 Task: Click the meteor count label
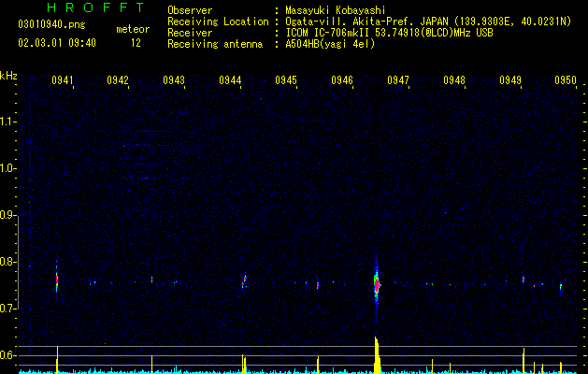point(133,29)
